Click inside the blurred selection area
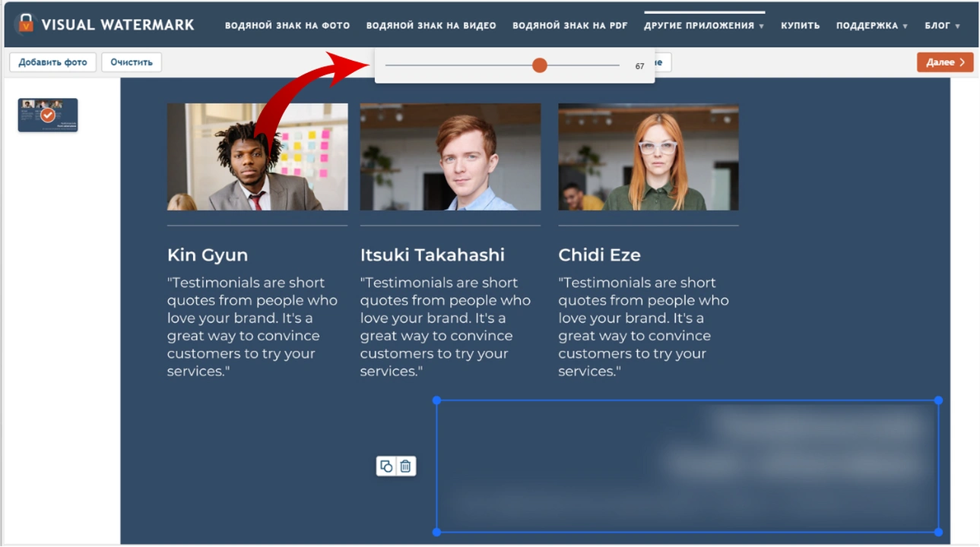The image size is (980, 547). pyautogui.click(x=687, y=466)
